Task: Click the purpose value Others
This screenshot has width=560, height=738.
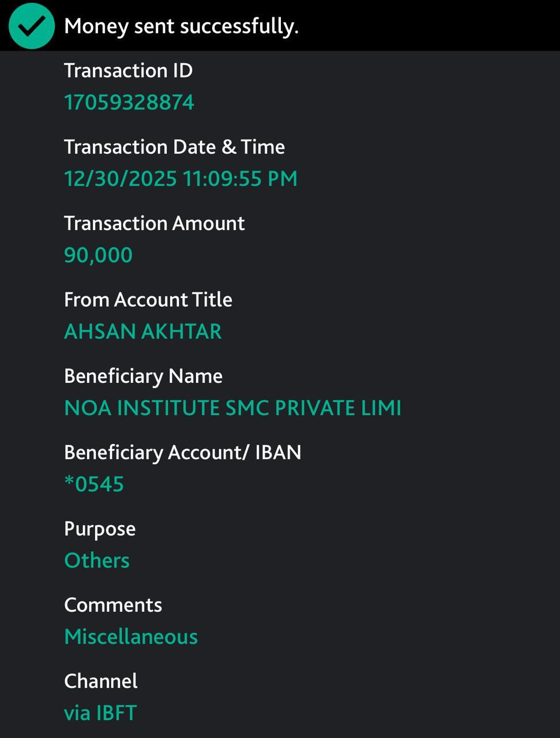Action: pos(97,560)
